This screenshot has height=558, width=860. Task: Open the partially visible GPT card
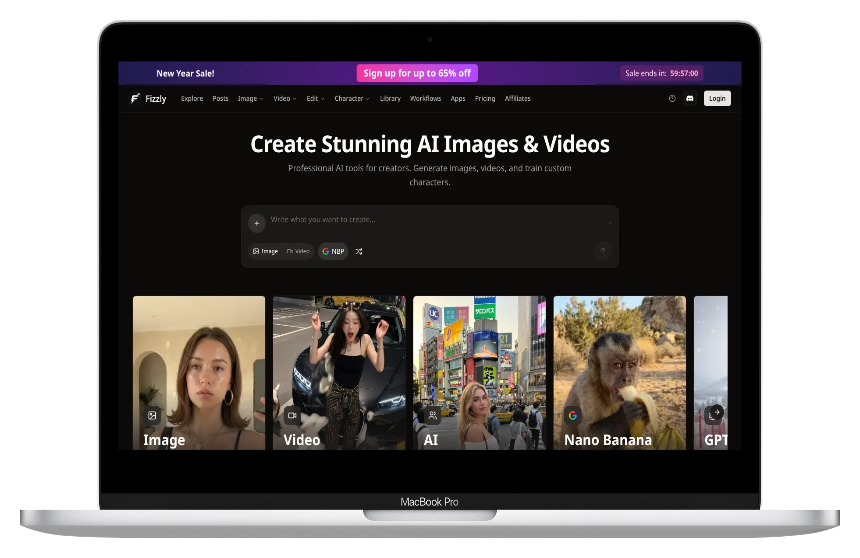point(711,373)
